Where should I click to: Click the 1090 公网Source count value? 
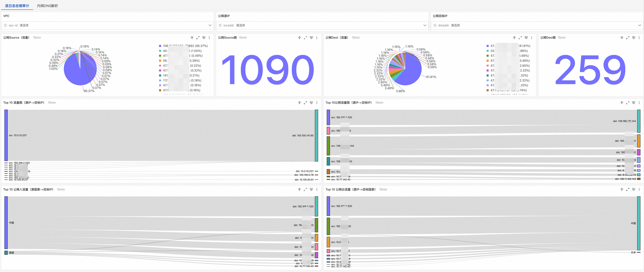click(268, 70)
